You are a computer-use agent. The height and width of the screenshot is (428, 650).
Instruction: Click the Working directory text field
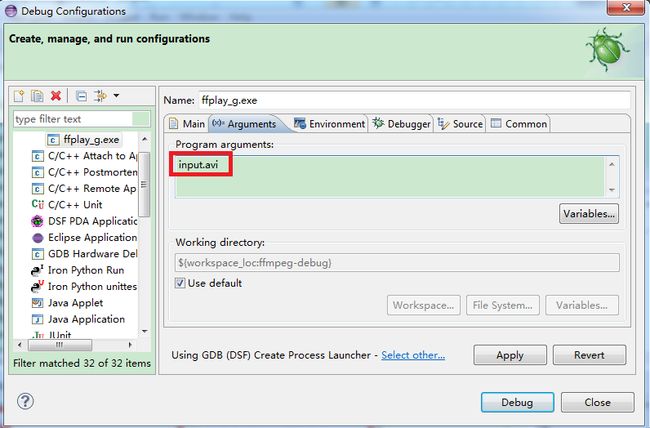point(397,263)
